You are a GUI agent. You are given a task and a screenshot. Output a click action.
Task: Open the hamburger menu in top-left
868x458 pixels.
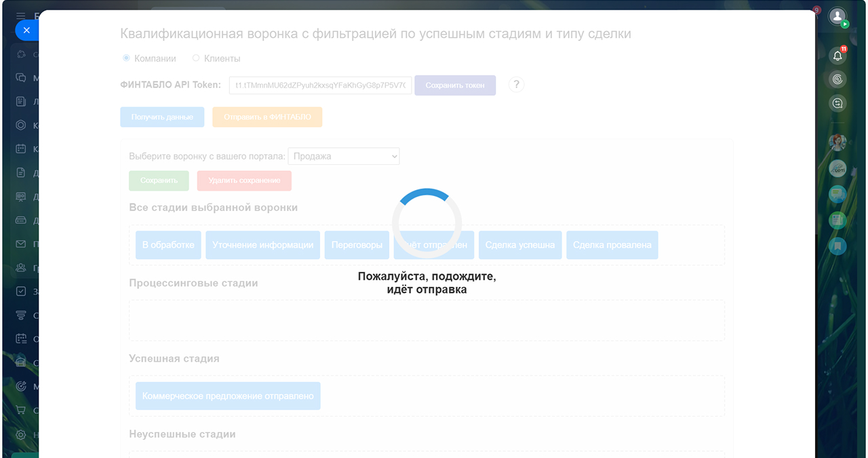[x=21, y=16]
